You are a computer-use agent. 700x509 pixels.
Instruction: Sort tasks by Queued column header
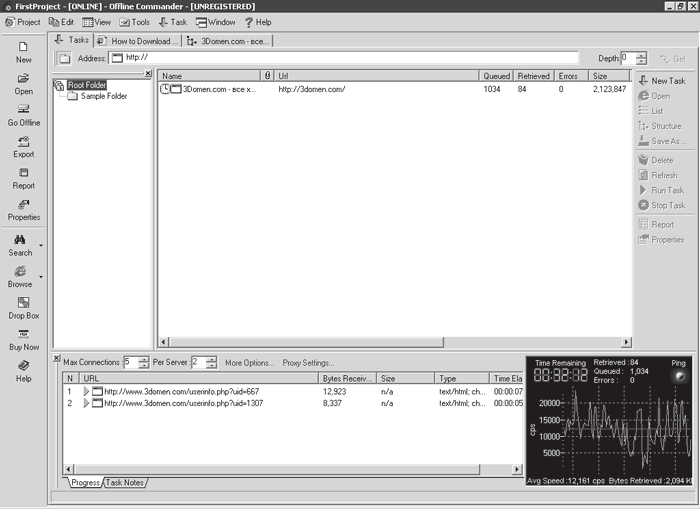pyautogui.click(x=496, y=76)
